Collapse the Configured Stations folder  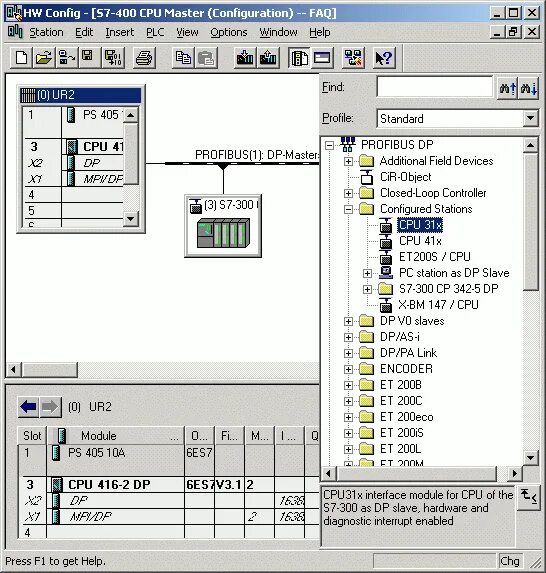[x=349, y=209]
